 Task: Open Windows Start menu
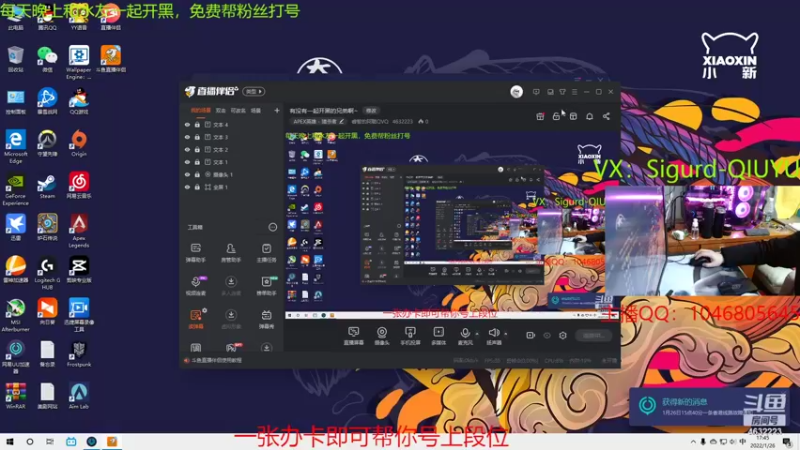coord(10,442)
